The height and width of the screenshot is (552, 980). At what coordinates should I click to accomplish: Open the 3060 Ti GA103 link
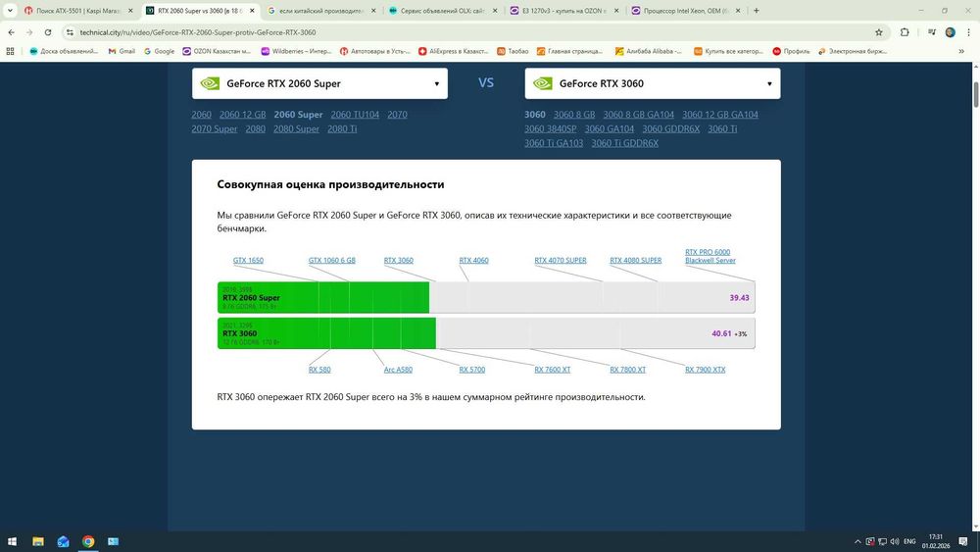click(553, 143)
